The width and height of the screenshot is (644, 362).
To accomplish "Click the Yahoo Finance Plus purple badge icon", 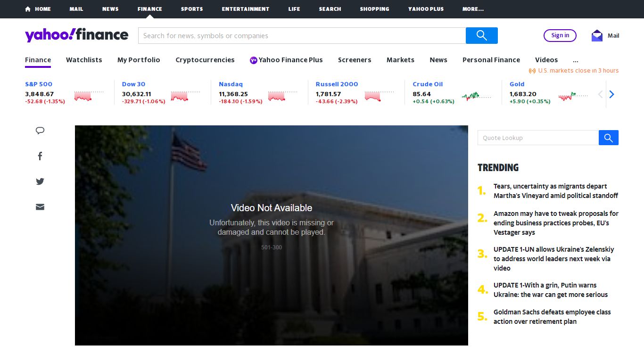I will coord(254,60).
